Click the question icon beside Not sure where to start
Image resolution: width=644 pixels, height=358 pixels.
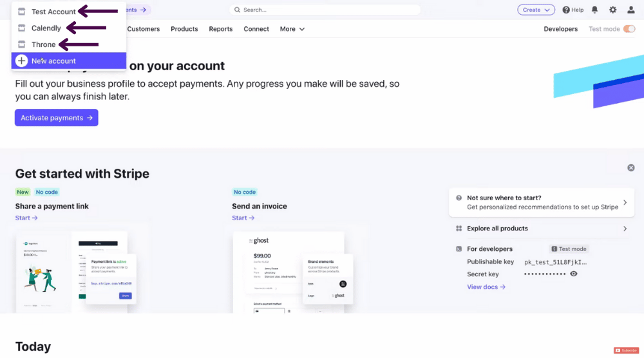coord(459,198)
